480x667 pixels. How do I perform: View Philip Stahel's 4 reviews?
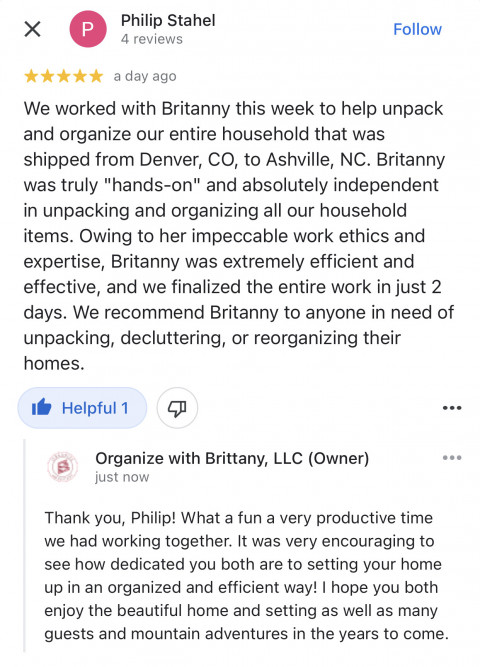[152, 39]
